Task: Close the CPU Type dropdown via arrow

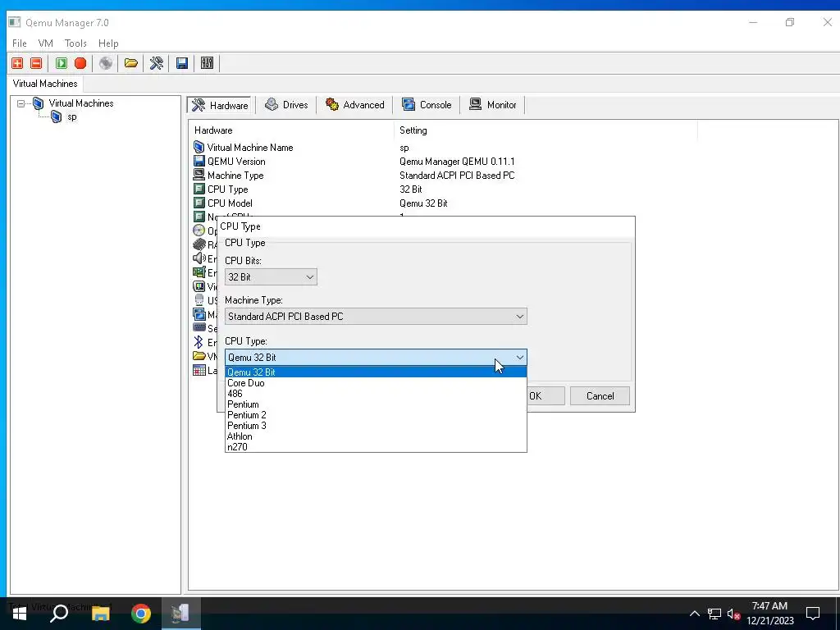Action: coord(519,358)
